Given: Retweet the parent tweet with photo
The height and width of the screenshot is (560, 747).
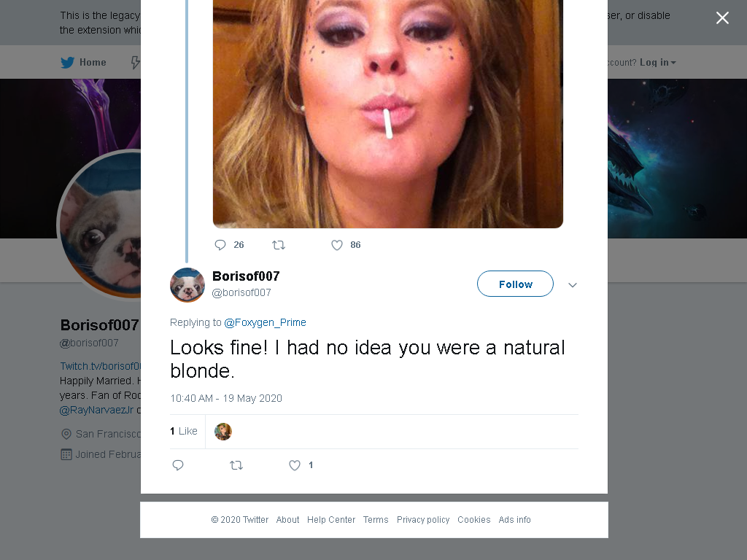Looking at the screenshot, I should pos(278,245).
